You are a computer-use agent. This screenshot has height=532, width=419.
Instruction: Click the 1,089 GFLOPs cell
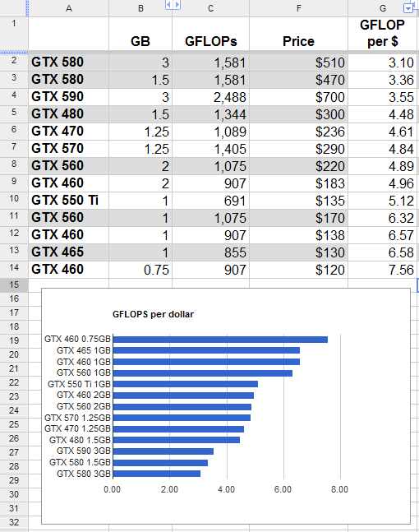(x=210, y=132)
